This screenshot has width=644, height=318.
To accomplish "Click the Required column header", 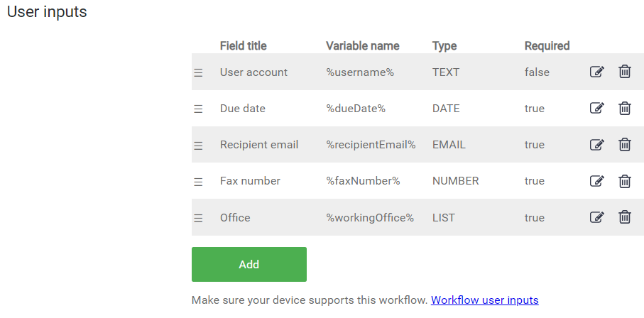I will pos(547,45).
